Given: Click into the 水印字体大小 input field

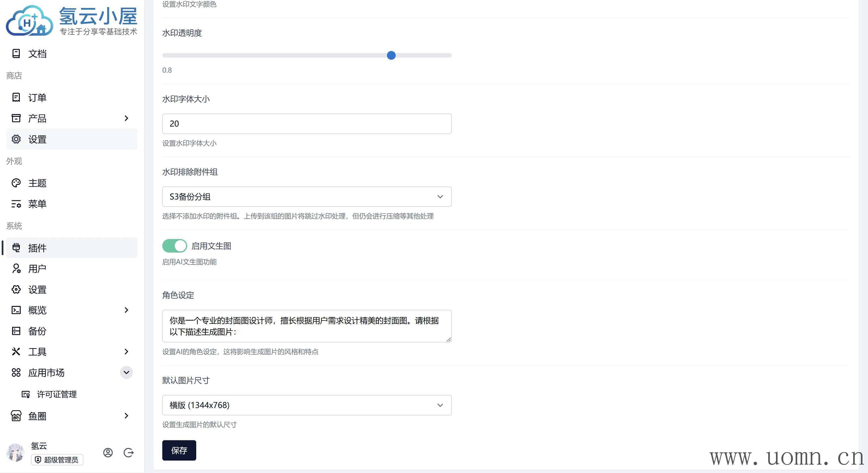Looking at the screenshot, I should click(307, 123).
